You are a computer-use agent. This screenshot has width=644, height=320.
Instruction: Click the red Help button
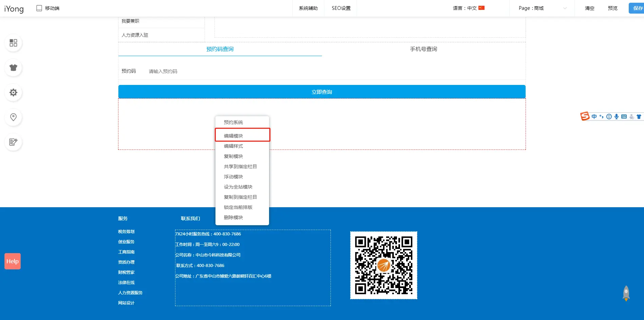coord(13,261)
